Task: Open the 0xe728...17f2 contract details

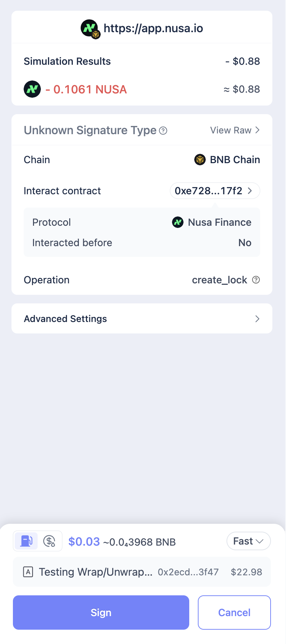Action: [x=214, y=191]
